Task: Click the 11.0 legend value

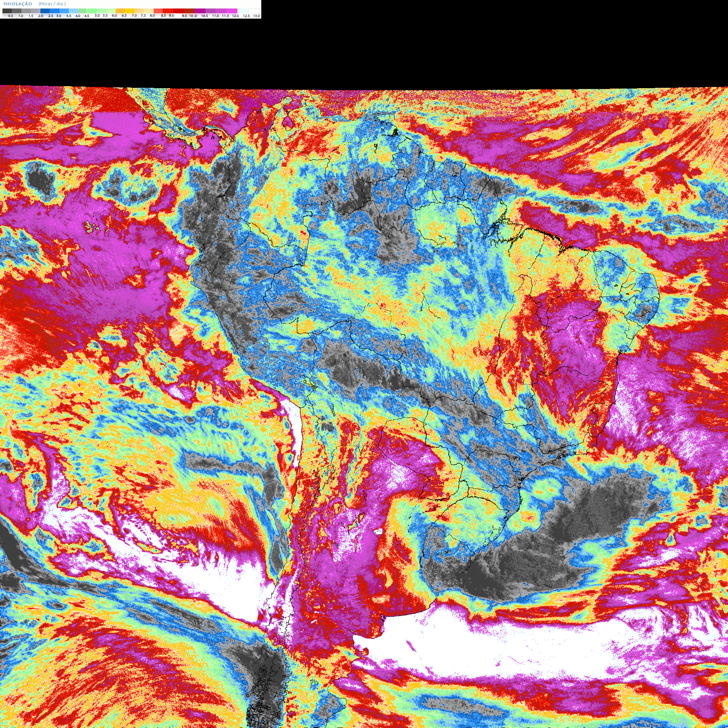Action: (x=216, y=16)
